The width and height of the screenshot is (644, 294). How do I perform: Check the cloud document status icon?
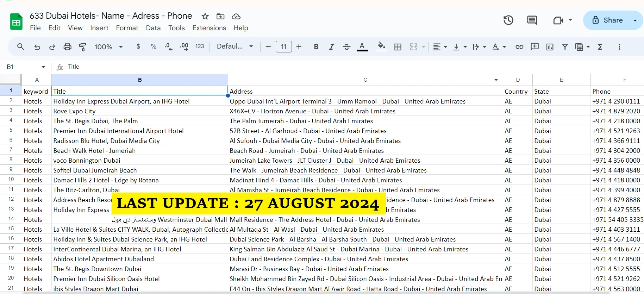coord(236,16)
